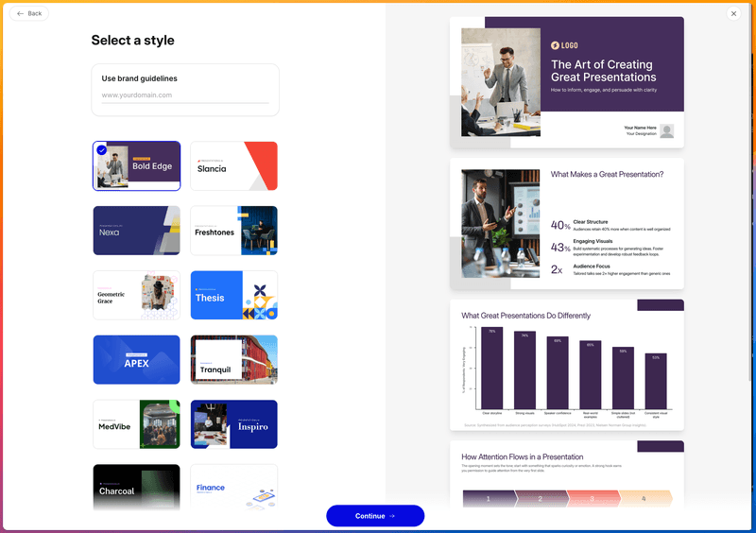Screen dimensions: 756x533
Task: Click the 'Select a style' heading
Action: coord(132,40)
